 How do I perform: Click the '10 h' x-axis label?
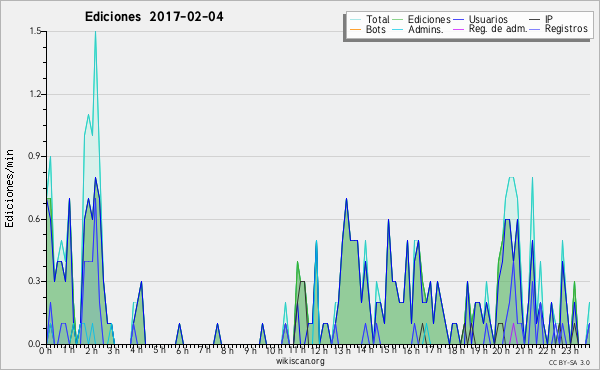(x=274, y=350)
